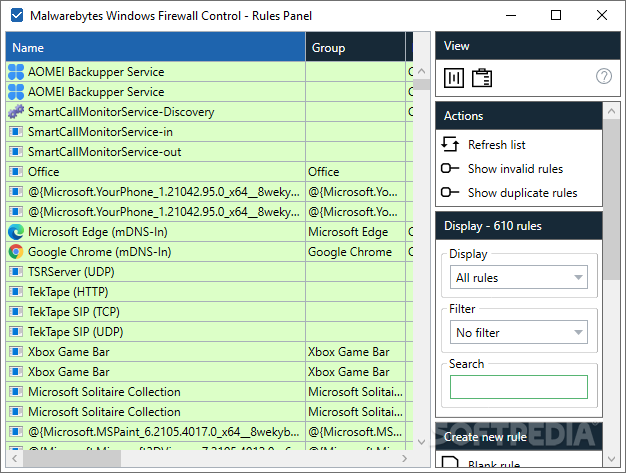
Task: Click the Microsoft Edge group cell
Action: 355,232
